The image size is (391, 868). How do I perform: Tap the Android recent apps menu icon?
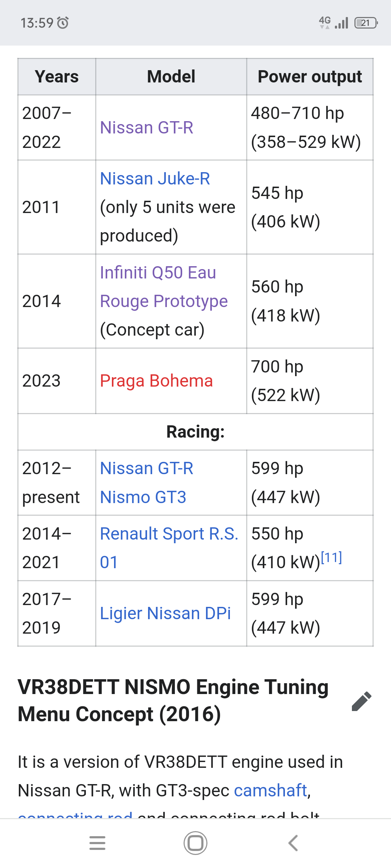coord(97,843)
